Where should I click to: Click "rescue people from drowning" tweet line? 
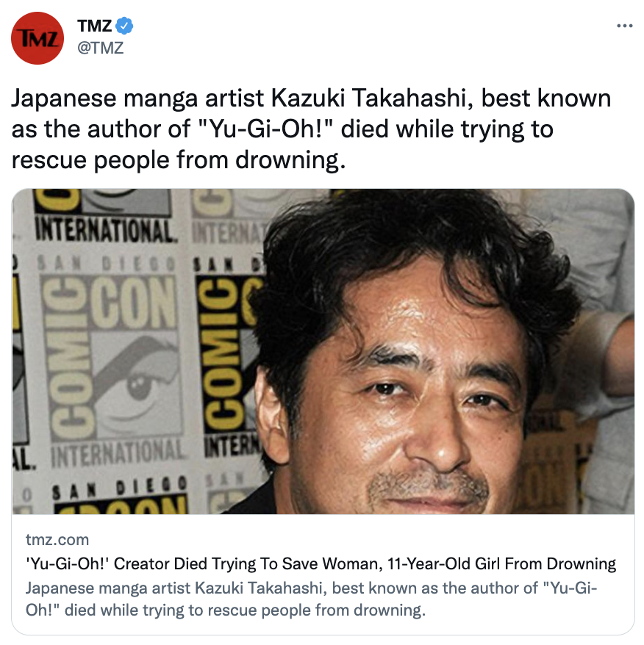point(179,160)
